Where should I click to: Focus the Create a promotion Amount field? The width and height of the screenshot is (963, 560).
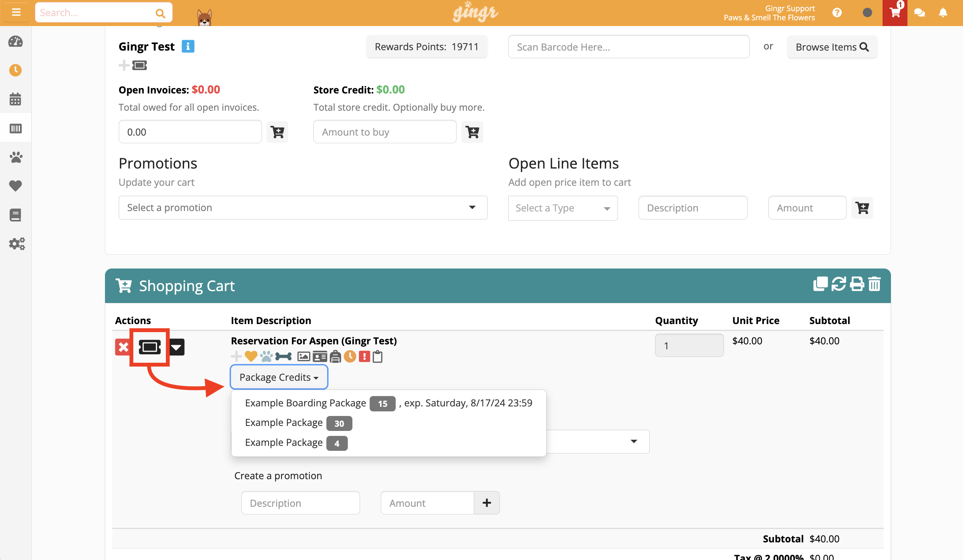(427, 503)
